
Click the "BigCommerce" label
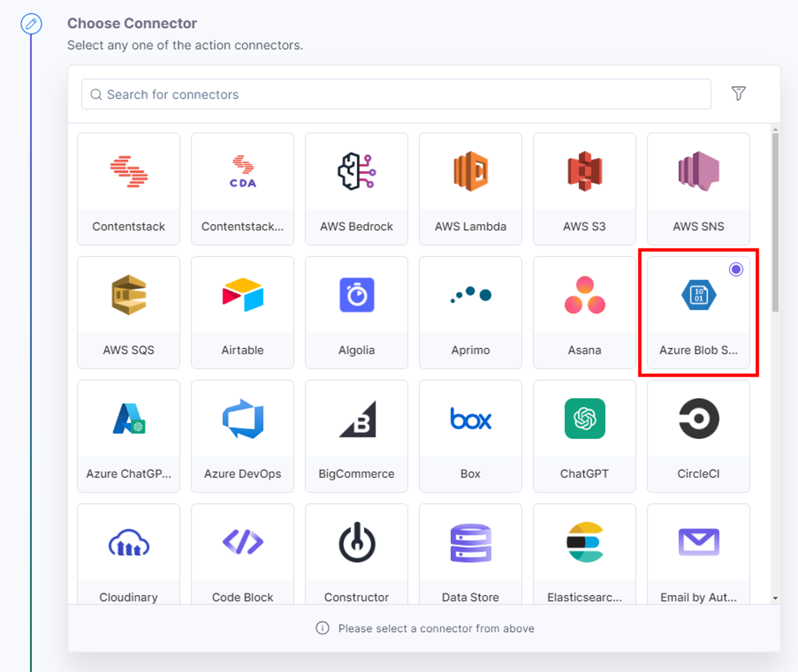(356, 474)
